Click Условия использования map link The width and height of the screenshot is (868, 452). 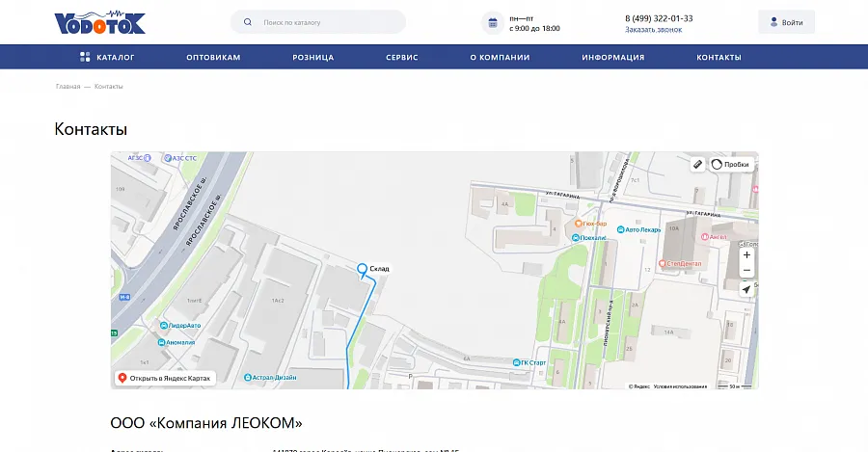680,386
